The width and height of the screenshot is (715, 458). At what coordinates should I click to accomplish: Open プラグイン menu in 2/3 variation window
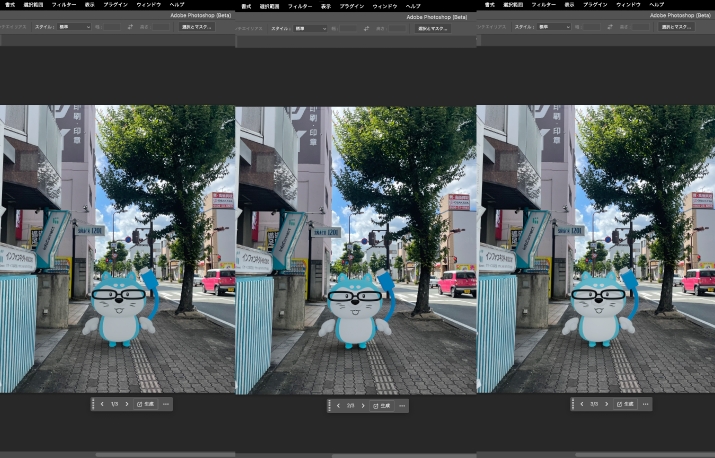point(352,6)
